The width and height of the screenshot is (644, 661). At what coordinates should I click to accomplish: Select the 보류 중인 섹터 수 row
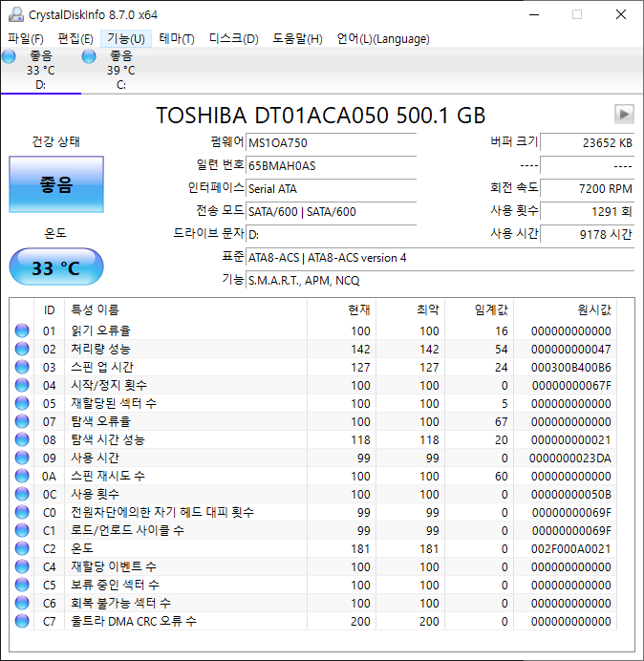[313, 585]
